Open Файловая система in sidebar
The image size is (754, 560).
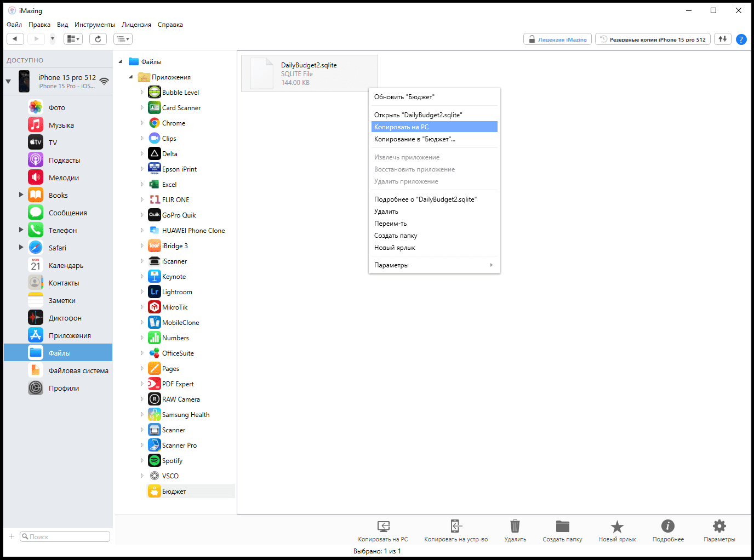coord(78,371)
